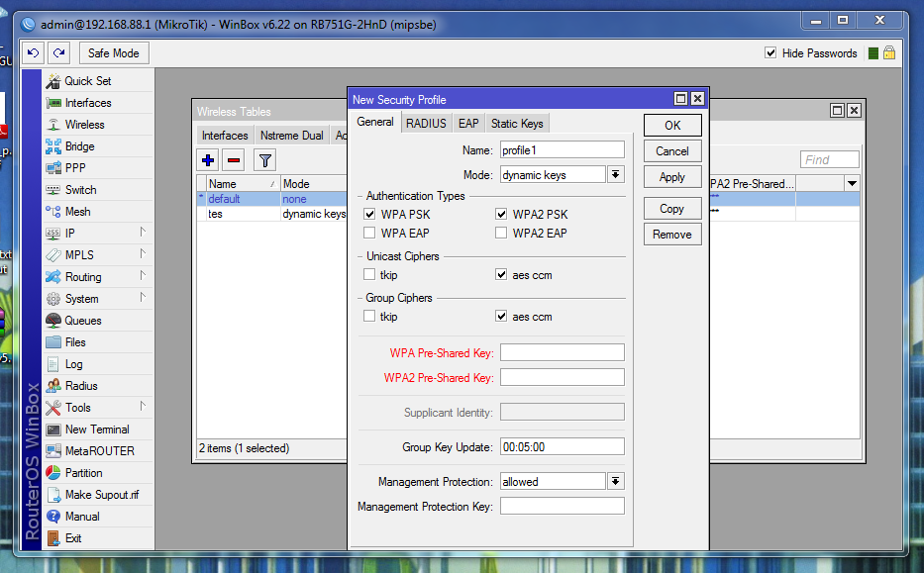Click the WPA Pre-Shared Key field

[x=563, y=352]
